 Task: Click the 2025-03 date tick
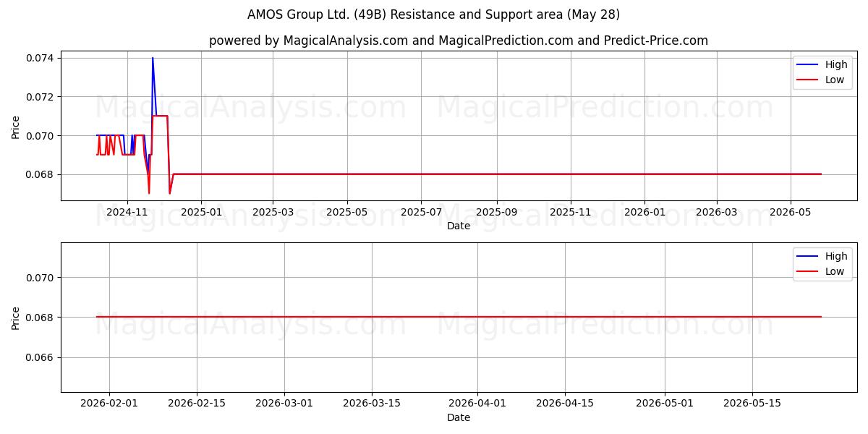pyautogui.click(x=273, y=212)
